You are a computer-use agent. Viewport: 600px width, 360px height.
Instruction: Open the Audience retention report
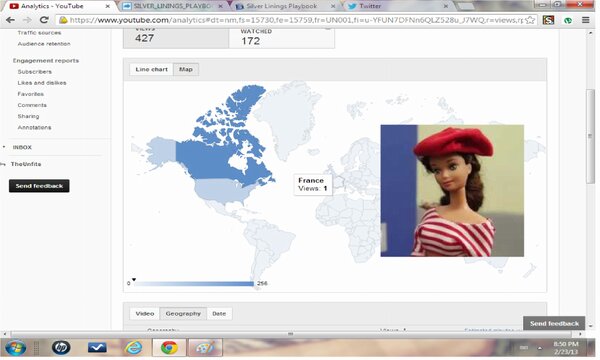click(44, 44)
